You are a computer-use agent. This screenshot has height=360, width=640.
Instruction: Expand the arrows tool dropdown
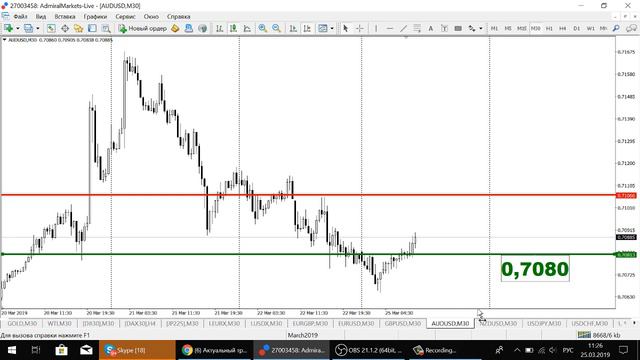pyautogui.click(x=481, y=28)
